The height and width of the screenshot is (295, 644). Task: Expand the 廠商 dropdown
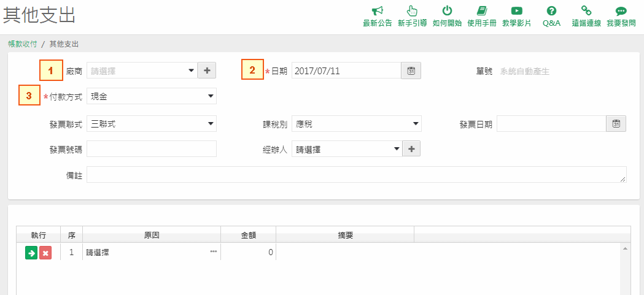(191, 71)
